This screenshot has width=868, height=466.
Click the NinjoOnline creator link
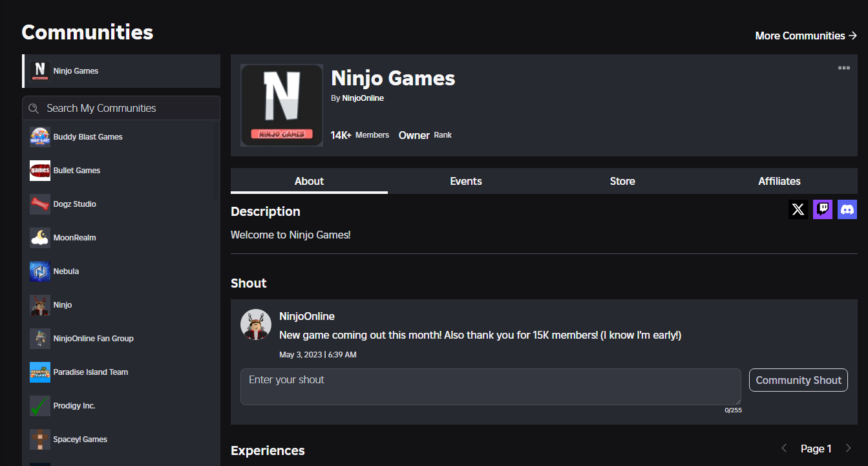pyautogui.click(x=363, y=98)
